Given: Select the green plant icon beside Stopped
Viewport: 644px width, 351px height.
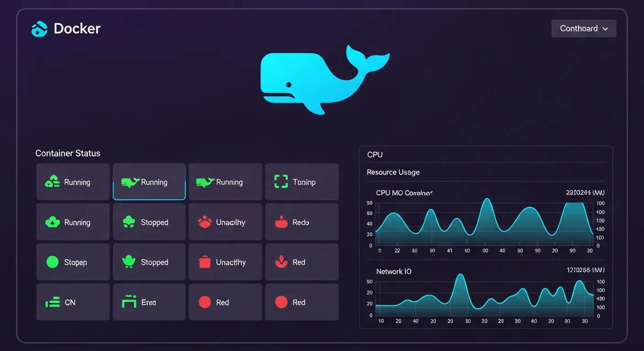Looking at the screenshot, I should [129, 262].
